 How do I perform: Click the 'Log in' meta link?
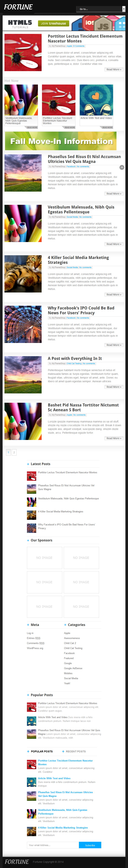pos(30,633)
